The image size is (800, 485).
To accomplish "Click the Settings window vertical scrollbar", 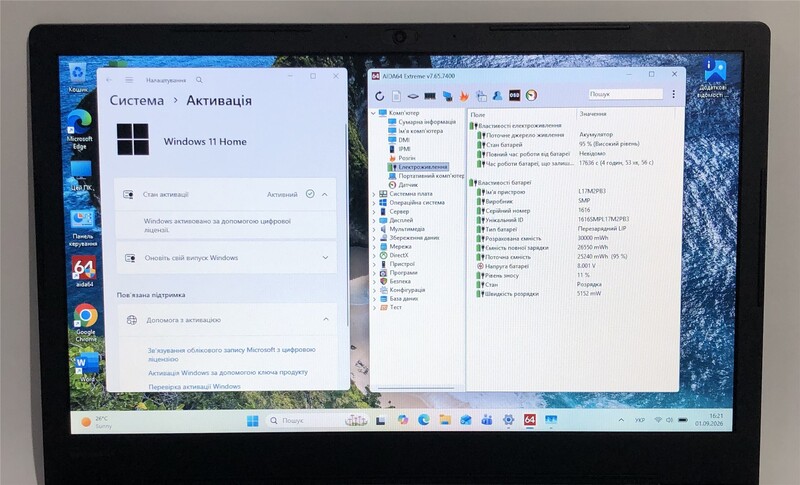I will [347, 224].
